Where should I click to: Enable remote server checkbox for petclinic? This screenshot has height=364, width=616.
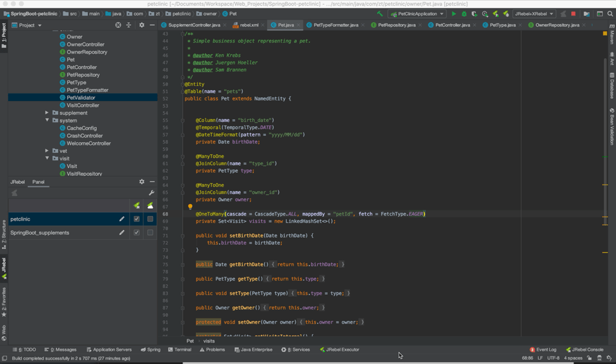click(150, 219)
